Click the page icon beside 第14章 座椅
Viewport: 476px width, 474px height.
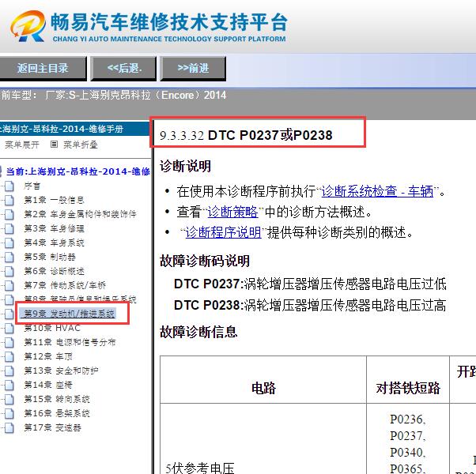pyautogui.click(x=9, y=386)
